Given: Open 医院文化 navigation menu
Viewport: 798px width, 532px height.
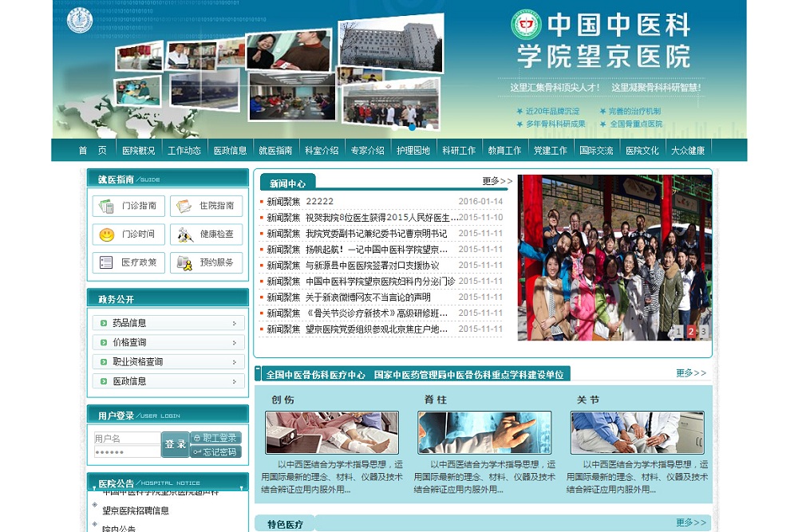Looking at the screenshot, I should (x=642, y=151).
